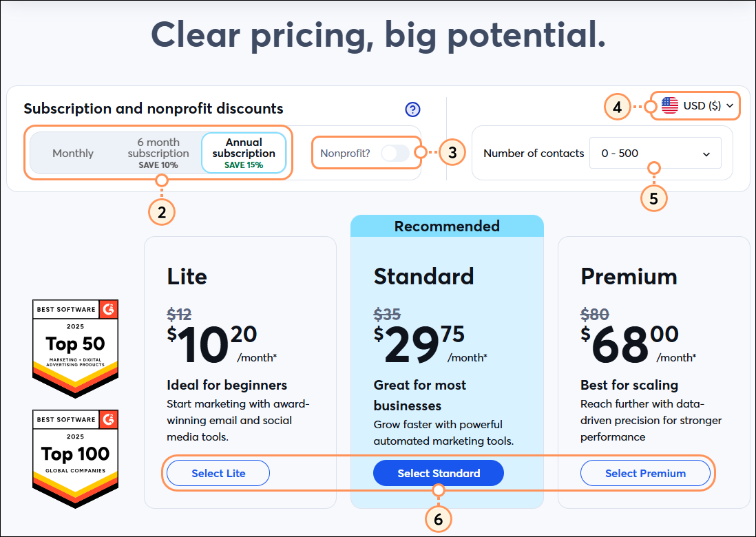Click the G2 Top 50 badge
The height and width of the screenshot is (537, 756).
(74, 348)
